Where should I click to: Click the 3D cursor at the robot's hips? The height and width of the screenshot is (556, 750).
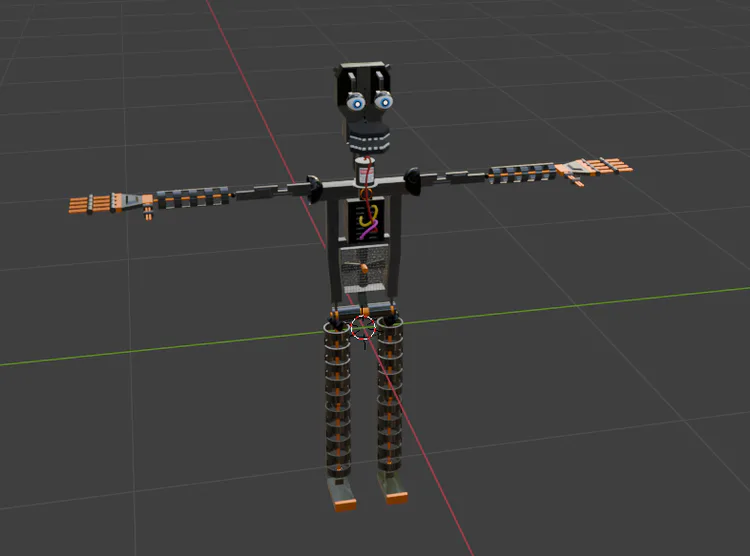click(363, 327)
